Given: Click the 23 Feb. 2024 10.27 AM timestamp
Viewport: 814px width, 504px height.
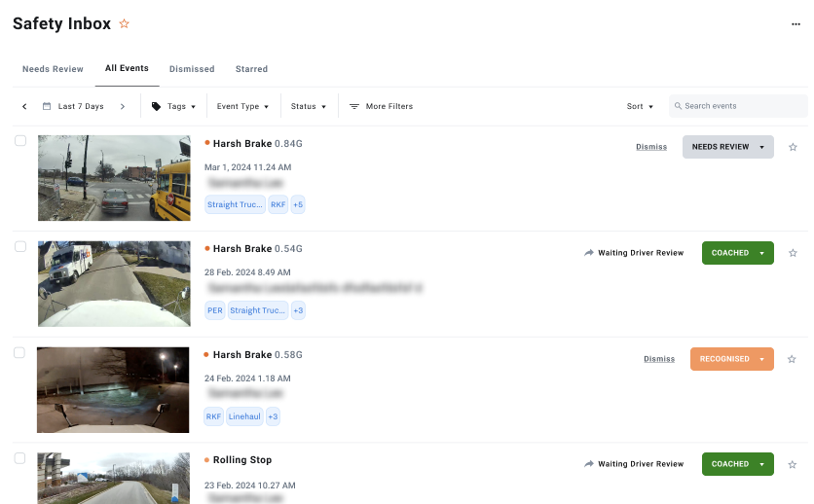Looking at the screenshot, I should (x=249, y=486).
